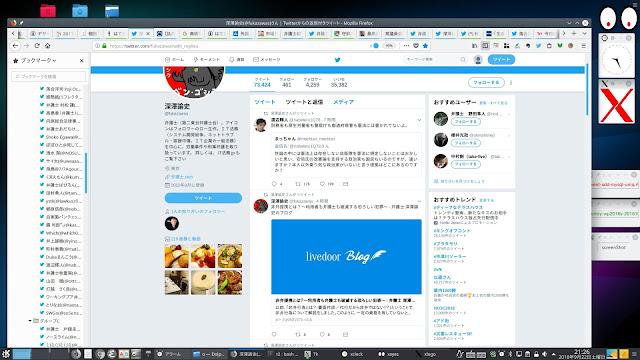Open the livedoor Blog link preview image
Viewport: 640px width, 360px height.
pos(346,256)
